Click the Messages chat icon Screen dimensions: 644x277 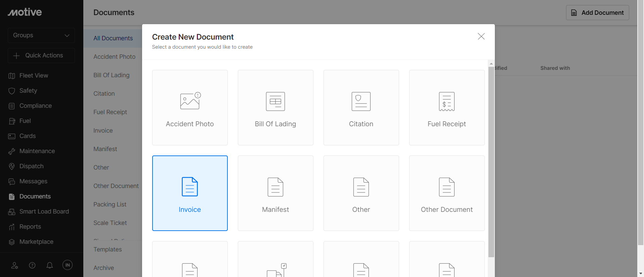tap(12, 182)
